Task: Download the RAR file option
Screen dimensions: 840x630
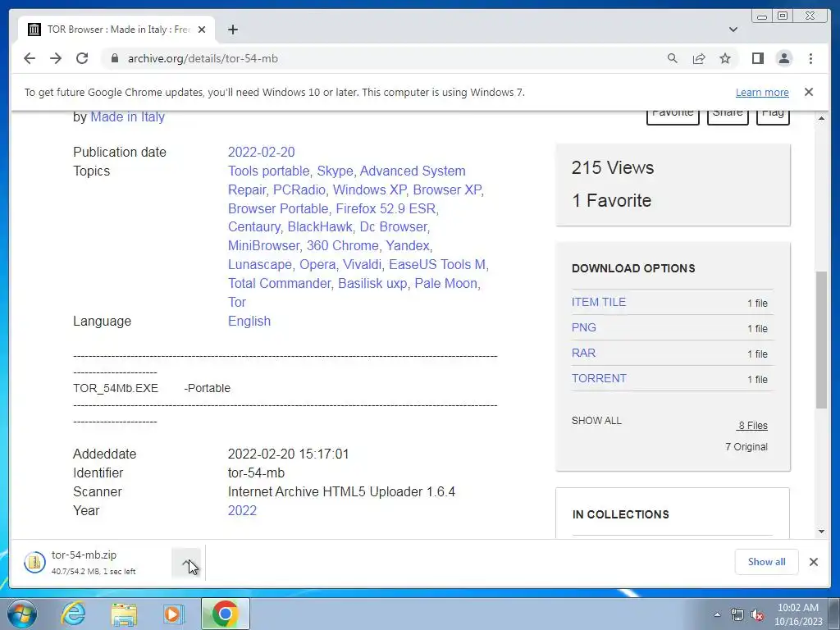Action: point(583,353)
